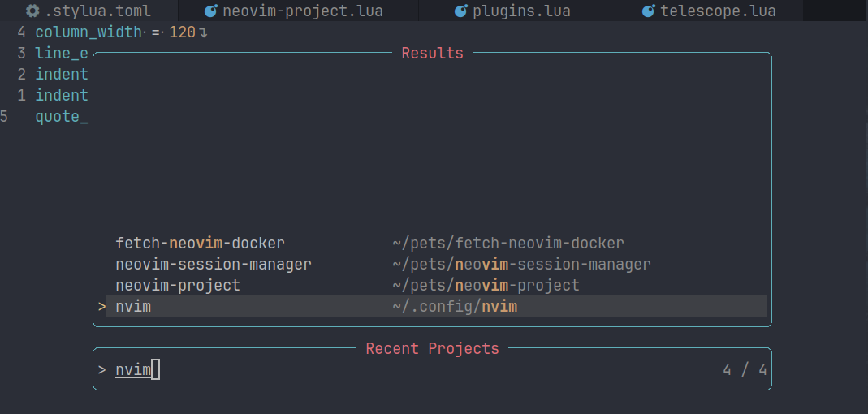Viewport: 868px width, 414px height.
Task: Click the Results panel title
Action: pos(432,53)
